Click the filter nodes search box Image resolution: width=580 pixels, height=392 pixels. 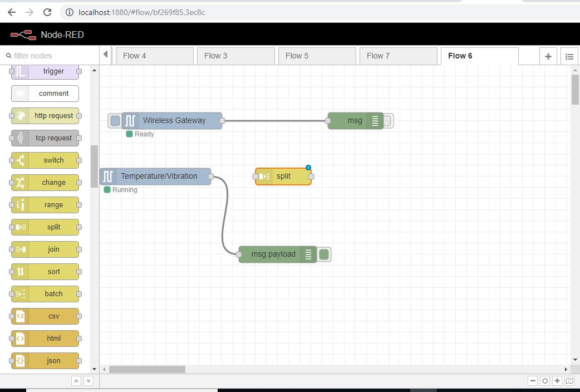tap(50, 56)
